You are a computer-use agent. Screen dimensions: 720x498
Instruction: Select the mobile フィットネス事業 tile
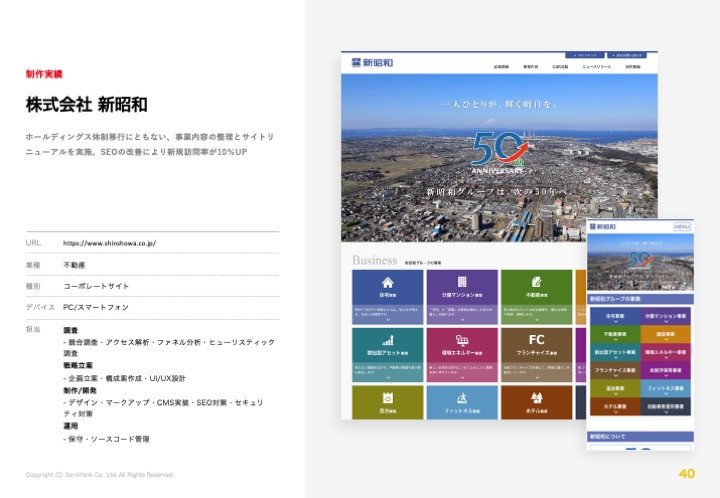pyautogui.click(x=665, y=388)
